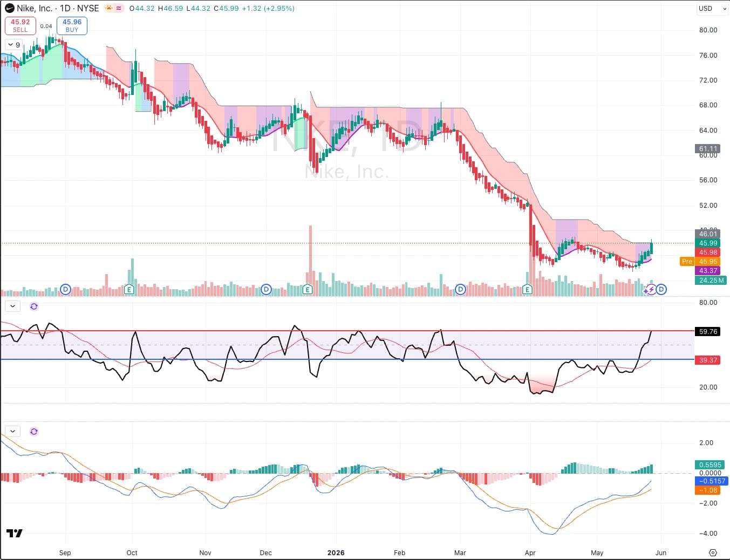Click the NYSE exchange label
This screenshot has width=730, height=560.
click(x=88, y=8)
